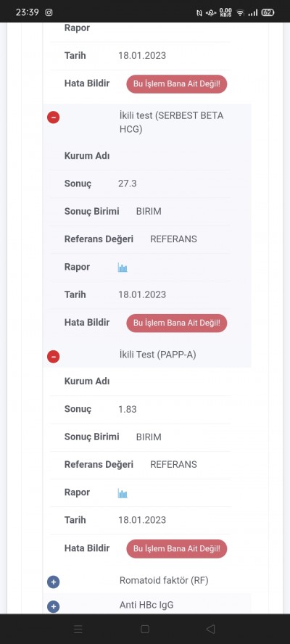290x644 pixels.
Task: Expand the Anti HBc IgG row
Action: [54, 606]
